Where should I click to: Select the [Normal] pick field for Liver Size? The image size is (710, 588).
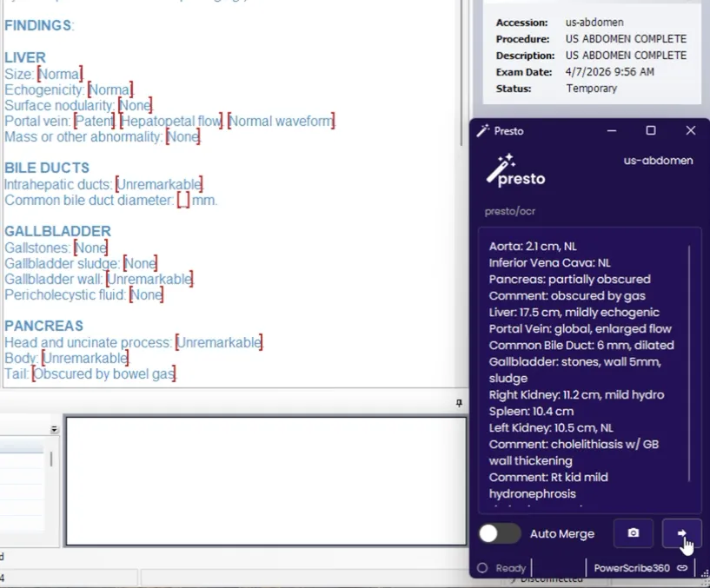61,74
